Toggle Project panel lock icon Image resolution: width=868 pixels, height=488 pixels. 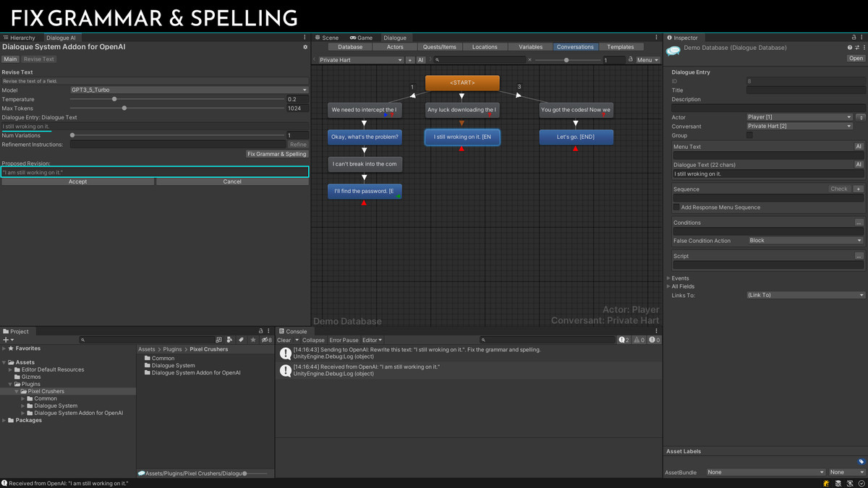[x=260, y=331]
